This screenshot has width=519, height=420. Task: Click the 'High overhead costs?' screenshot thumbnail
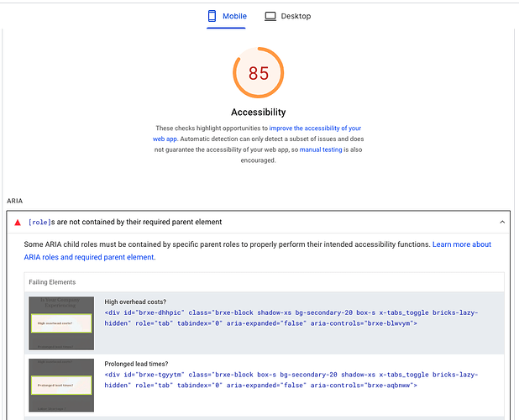click(x=61, y=323)
